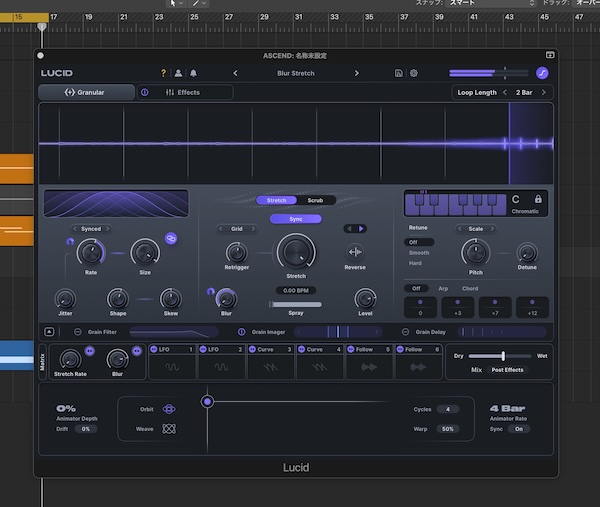Screen dimensions: 600x507
Task: Toggle Grain Filter power button
Action: pos(77,332)
